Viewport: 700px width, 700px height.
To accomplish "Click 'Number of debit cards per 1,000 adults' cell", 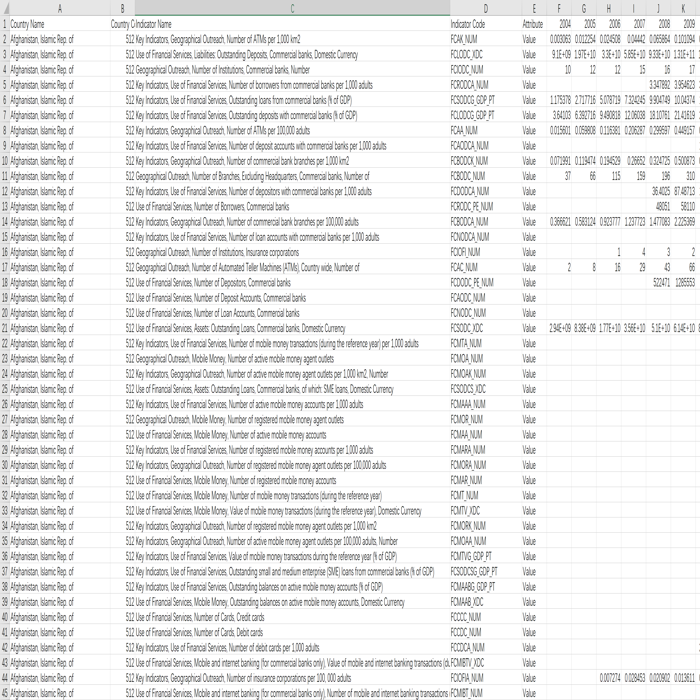I will [292, 648].
